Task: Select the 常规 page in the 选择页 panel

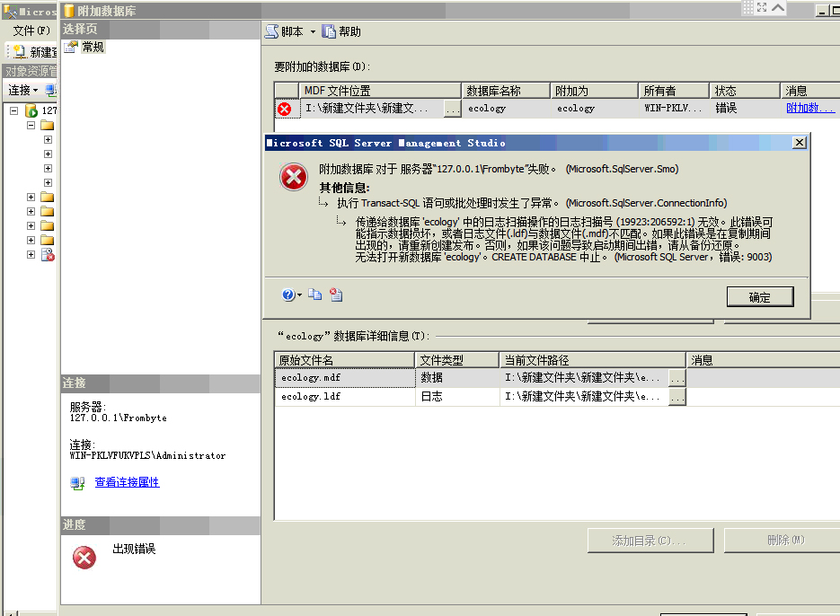Action: (93, 47)
